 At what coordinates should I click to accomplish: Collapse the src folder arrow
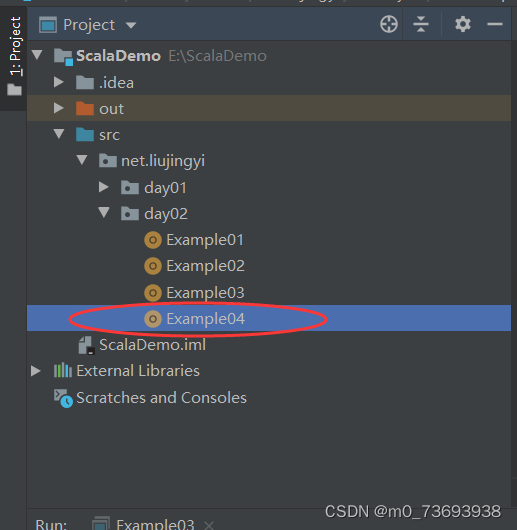coord(59,134)
